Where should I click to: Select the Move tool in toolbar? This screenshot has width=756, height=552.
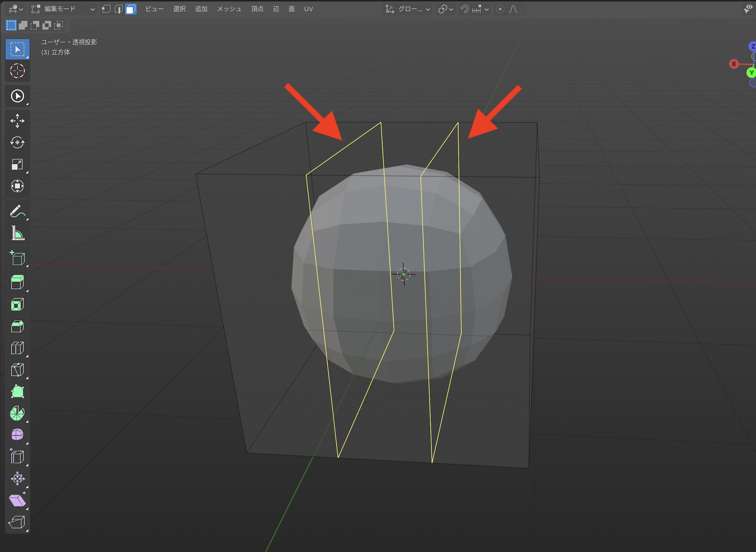(17, 121)
